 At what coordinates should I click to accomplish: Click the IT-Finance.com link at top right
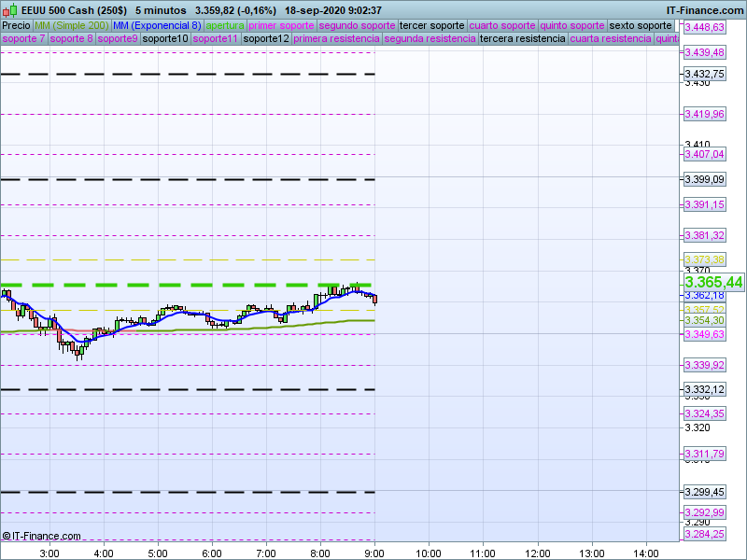coord(705,9)
